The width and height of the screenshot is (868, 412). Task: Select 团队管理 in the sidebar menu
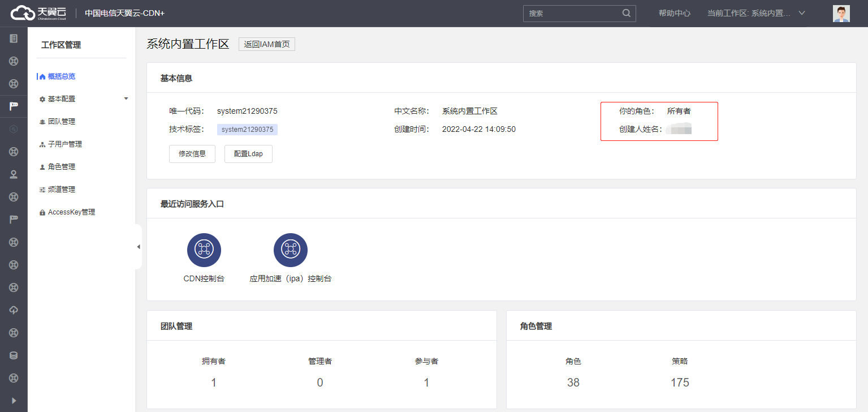tap(61, 122)
